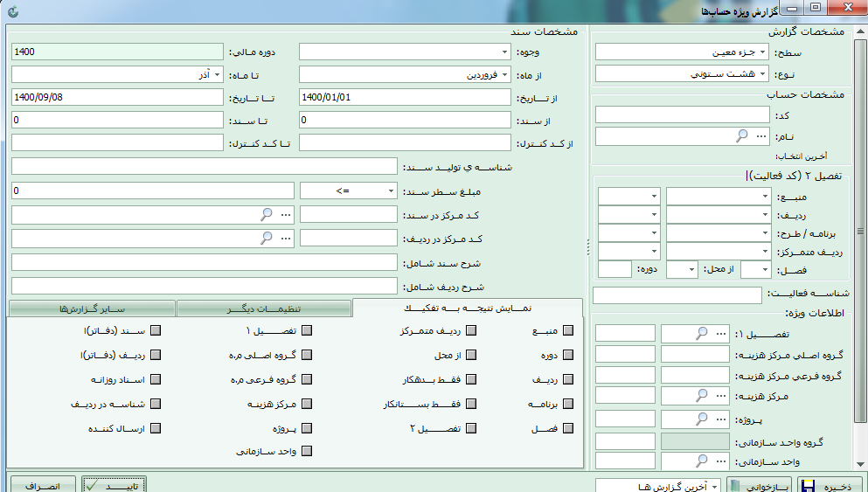Toggle فقط بستانکار checkbox
Screen dimensions: 868x492
(471, 404)
